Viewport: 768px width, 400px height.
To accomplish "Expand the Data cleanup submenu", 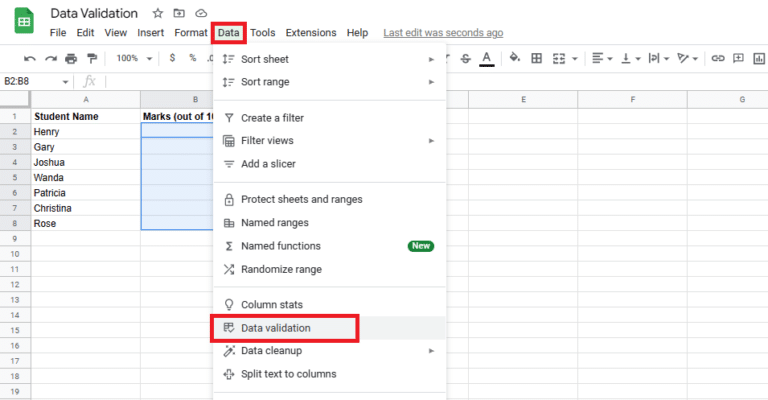I will point(329,351).
